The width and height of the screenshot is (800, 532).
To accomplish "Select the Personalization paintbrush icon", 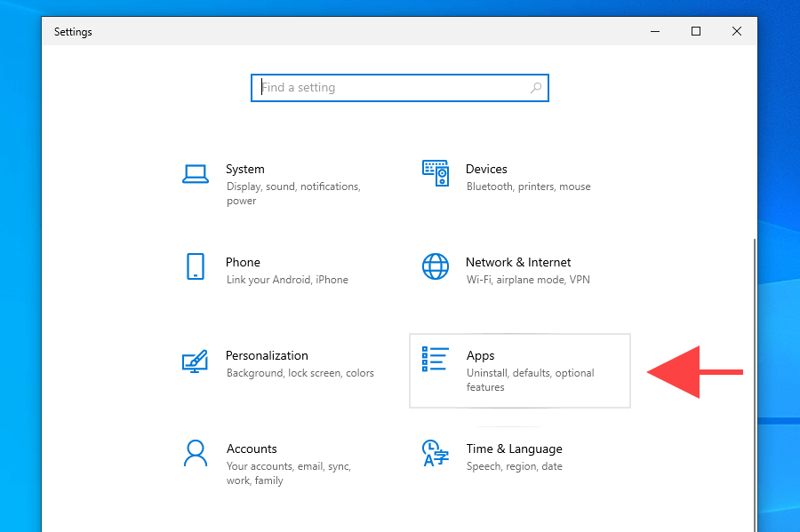I will point(195,361).
